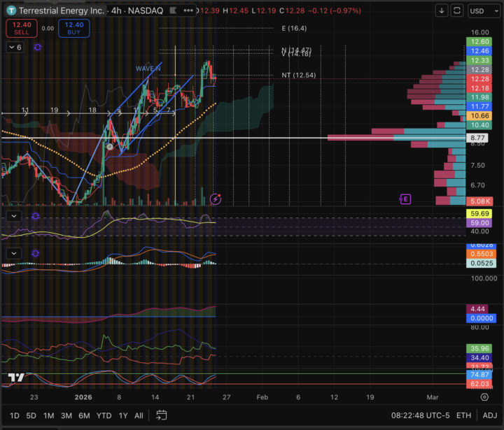Click the red 62.03 stochastic value label

coord(479,384)
